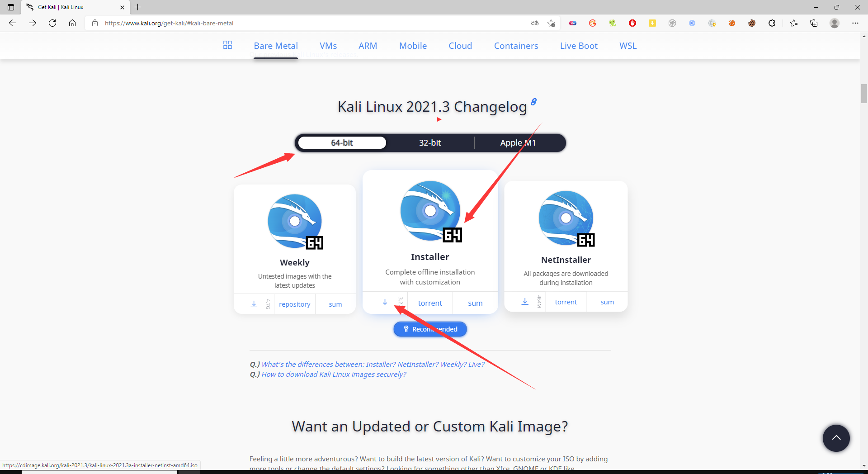The width and height of the screenshot is (868, 474).
Task: Reload the page with refresh icon
Action: point(52,23)
